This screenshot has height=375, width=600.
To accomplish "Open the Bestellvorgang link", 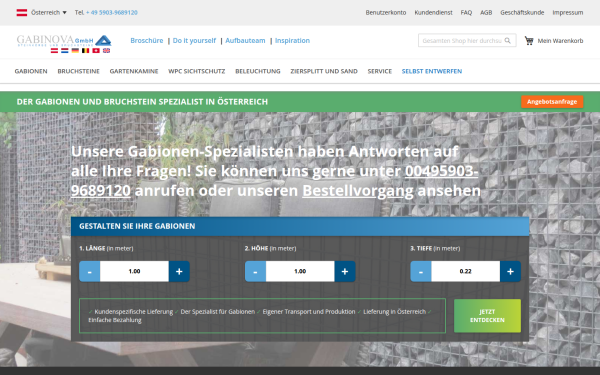I will click(358, 191).
